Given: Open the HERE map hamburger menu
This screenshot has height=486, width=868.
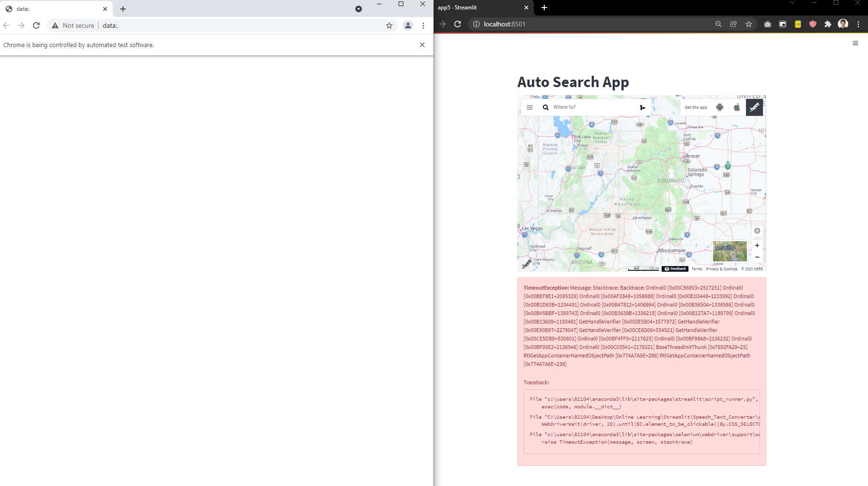Looking at the screenshot, I should coord(530,107).
